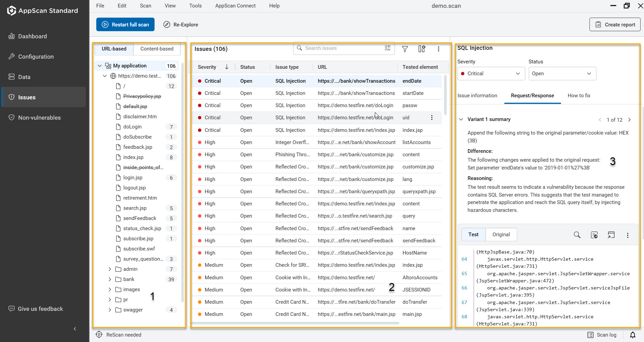The width and height of the screenshot is (644, 342).
Task: Open Issues list three-dot options menu
Action: tap(438, 49)
